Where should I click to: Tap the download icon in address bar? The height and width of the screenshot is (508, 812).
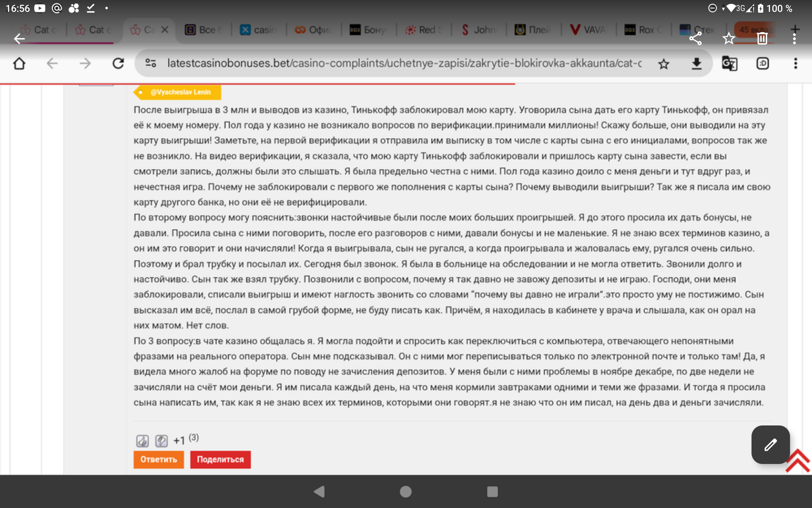click(696, 64)
